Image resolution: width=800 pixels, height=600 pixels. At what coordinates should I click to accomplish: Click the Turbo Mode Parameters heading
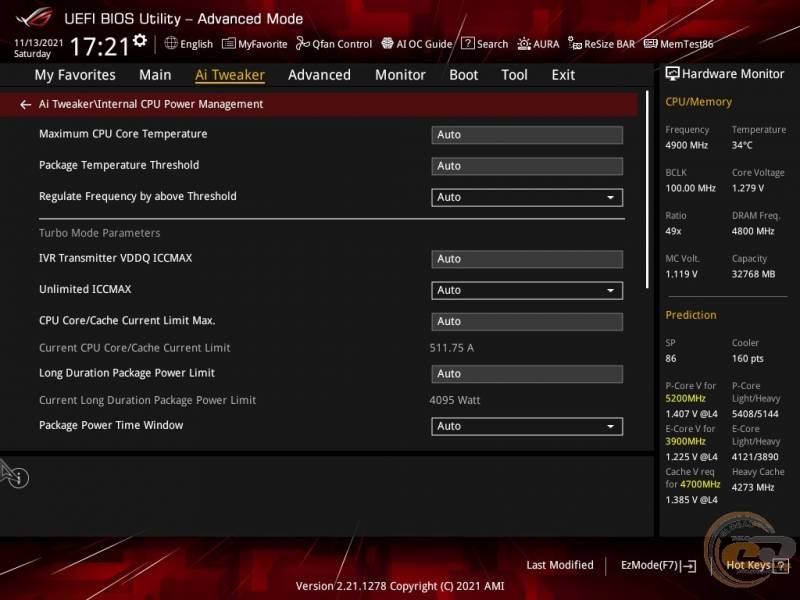(99, 233)
